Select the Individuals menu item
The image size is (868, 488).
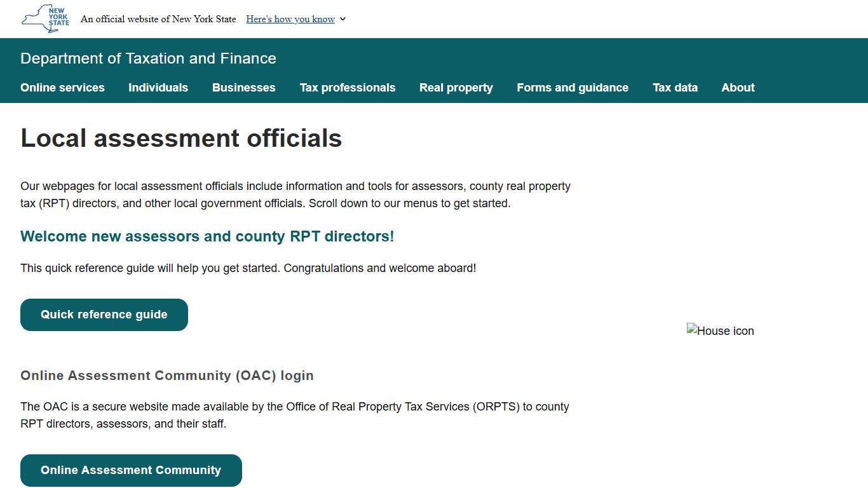pos(158,88)
